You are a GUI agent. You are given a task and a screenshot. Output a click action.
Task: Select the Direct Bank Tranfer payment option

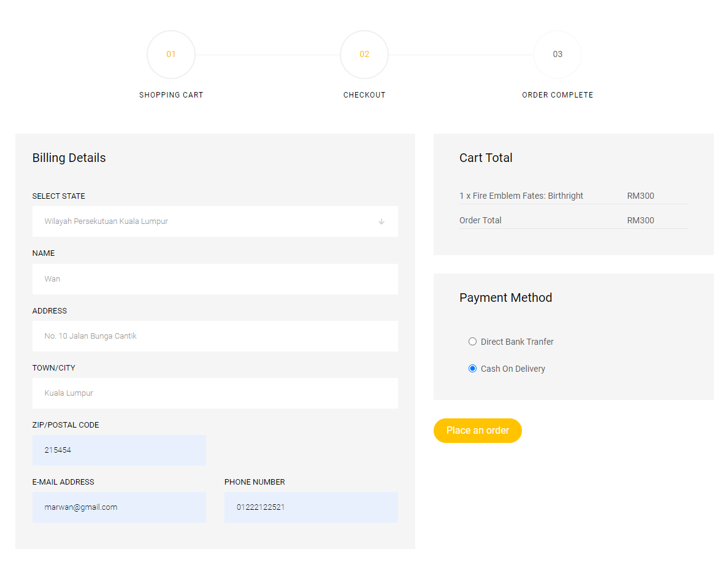click(x=472, y=341)
